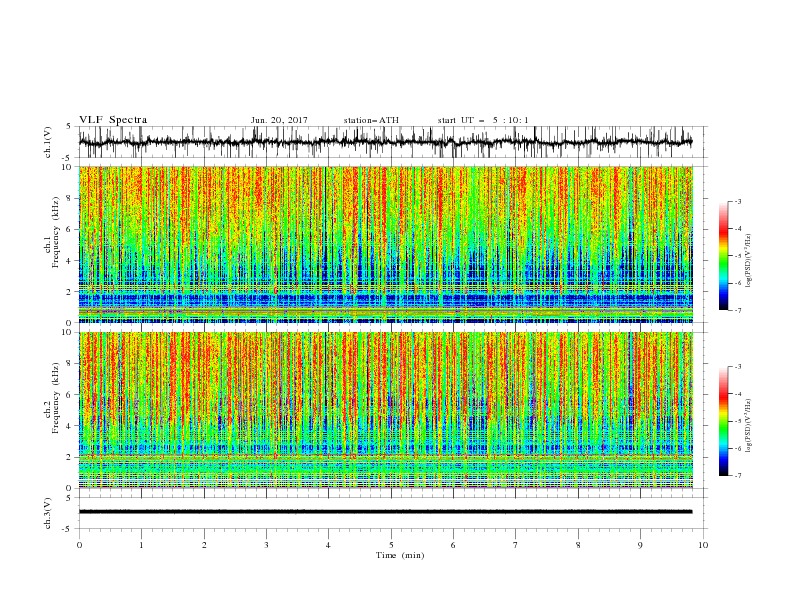792x612 pixels.
Task: Click time-axis tick label "7"
Action: coord(516,545)
